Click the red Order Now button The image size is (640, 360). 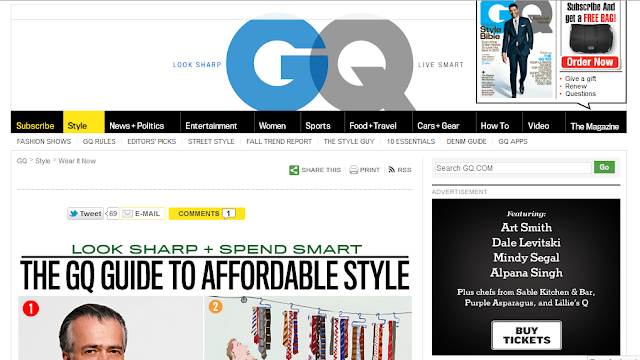tap(590, 62)
